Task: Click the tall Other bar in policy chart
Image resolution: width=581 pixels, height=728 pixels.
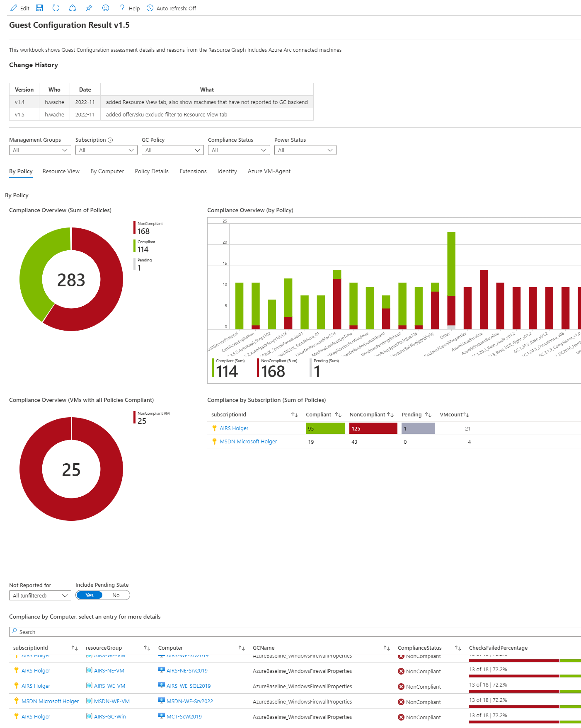Action: [451, 281]
